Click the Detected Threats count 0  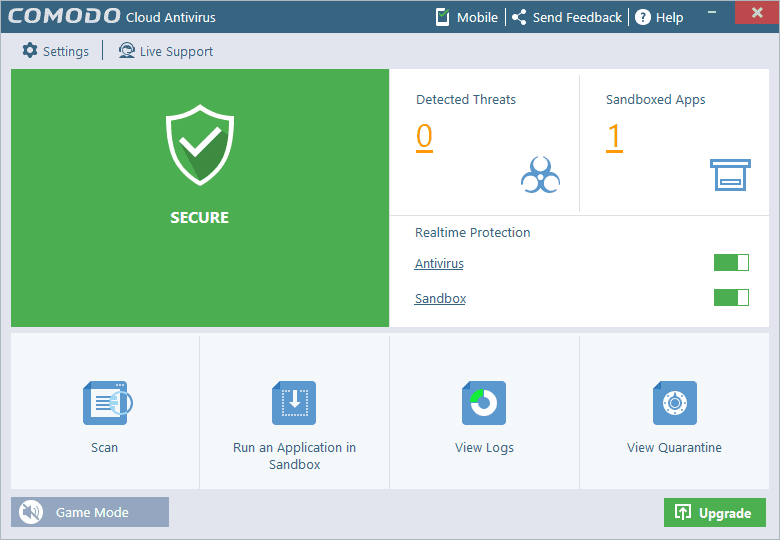click(x=424, y=137)
